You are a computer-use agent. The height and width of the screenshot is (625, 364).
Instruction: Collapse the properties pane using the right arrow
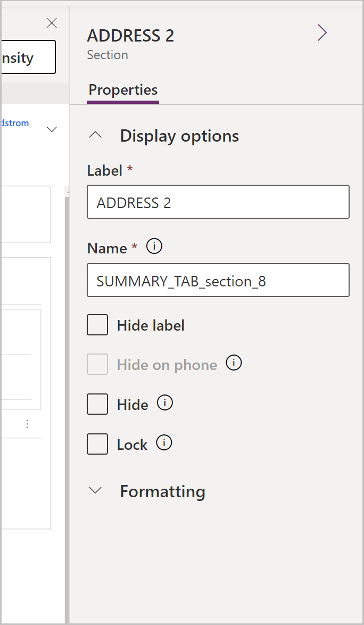[x=322, y=32]
